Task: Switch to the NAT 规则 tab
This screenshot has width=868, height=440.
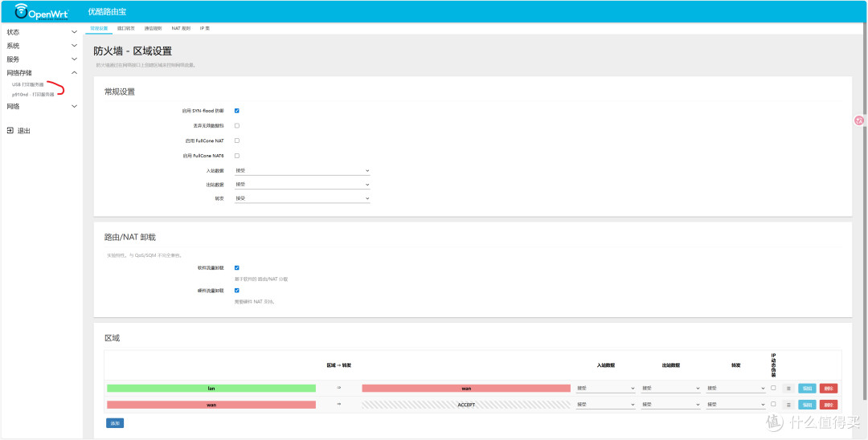Action: (x=181, y=28)
